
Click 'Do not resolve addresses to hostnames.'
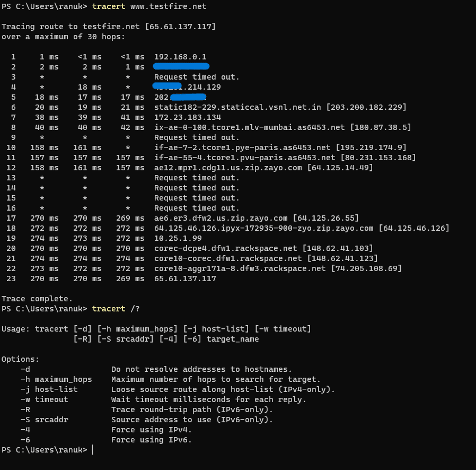(x=201, y=369)
